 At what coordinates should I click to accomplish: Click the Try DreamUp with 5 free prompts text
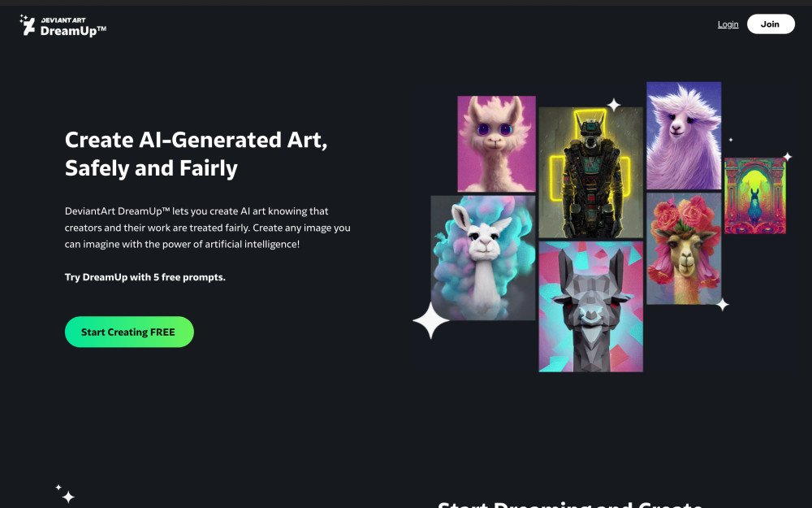[145, 277]
